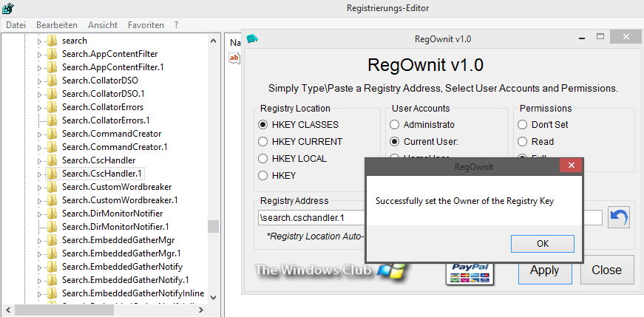The image size is (644, 317).
Task: Click the regedit app icon in title bar
Action: (x=8, y=8)
